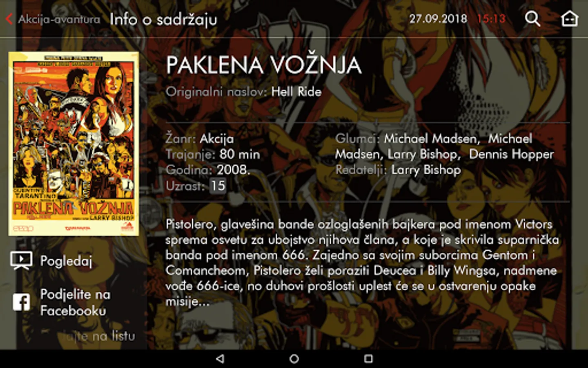Choose Podjelite na Facebooku

(75, 303)
